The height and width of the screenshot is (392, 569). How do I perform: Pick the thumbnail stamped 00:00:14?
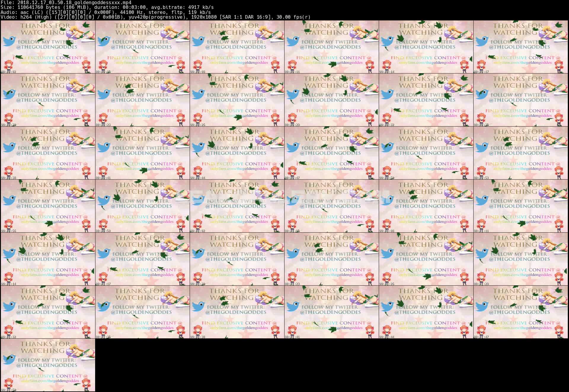click(x=426, y=47)
